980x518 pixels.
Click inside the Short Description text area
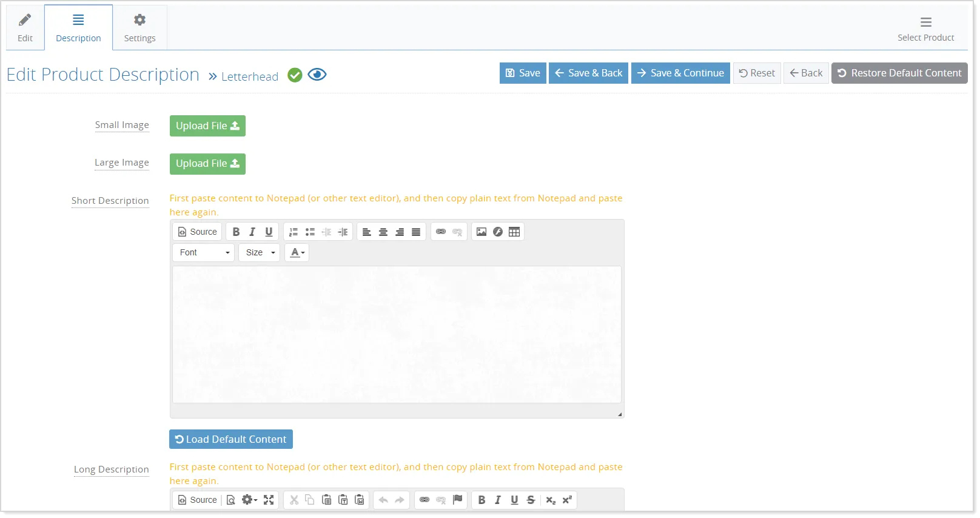[397, 334]
